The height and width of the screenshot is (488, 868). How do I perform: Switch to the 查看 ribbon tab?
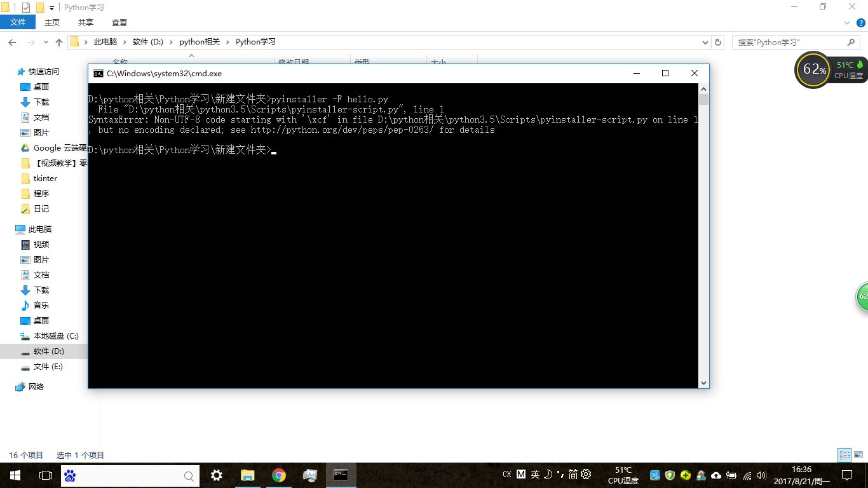coord(119,22)
